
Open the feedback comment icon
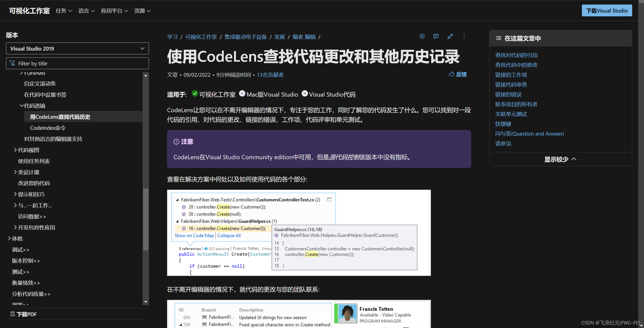(x=436, y=36)
